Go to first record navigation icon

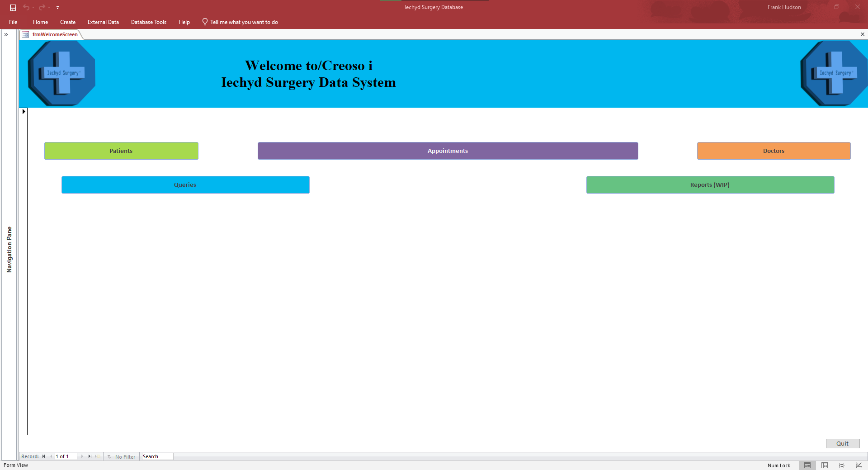tap(43, 456)
